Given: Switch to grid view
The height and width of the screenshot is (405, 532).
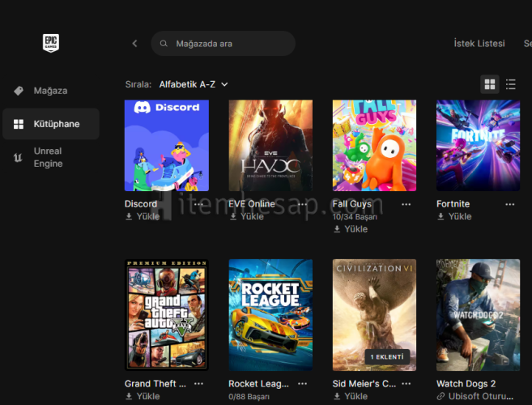Looking at the screenshot, I should pos(489,84).
